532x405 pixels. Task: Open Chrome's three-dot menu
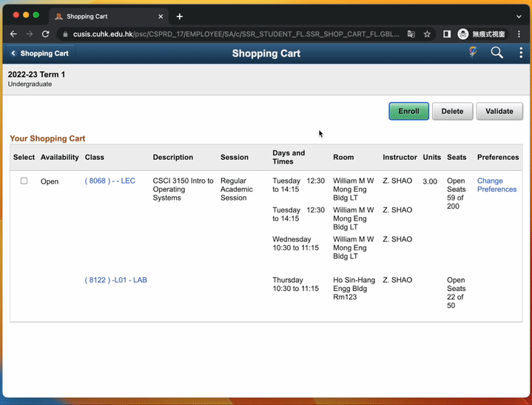519,34
